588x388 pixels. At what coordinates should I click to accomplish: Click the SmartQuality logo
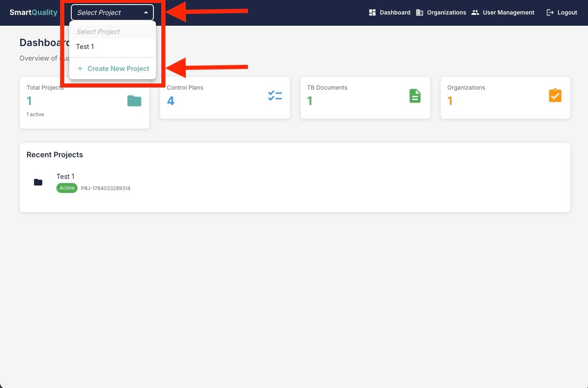[x=34, y=12]
